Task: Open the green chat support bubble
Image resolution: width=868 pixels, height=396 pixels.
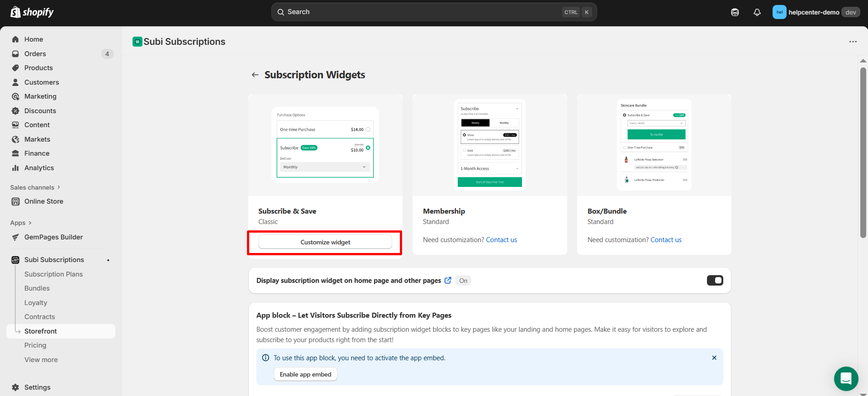Action: [845, 378]
